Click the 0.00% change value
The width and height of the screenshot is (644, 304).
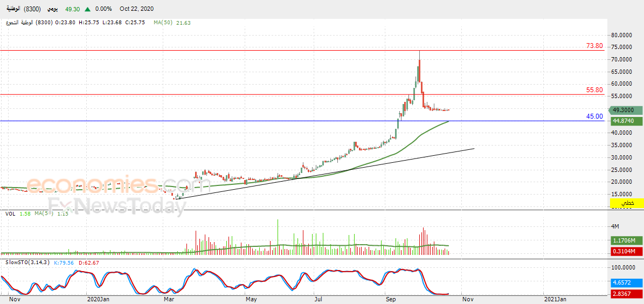point(103,8)
